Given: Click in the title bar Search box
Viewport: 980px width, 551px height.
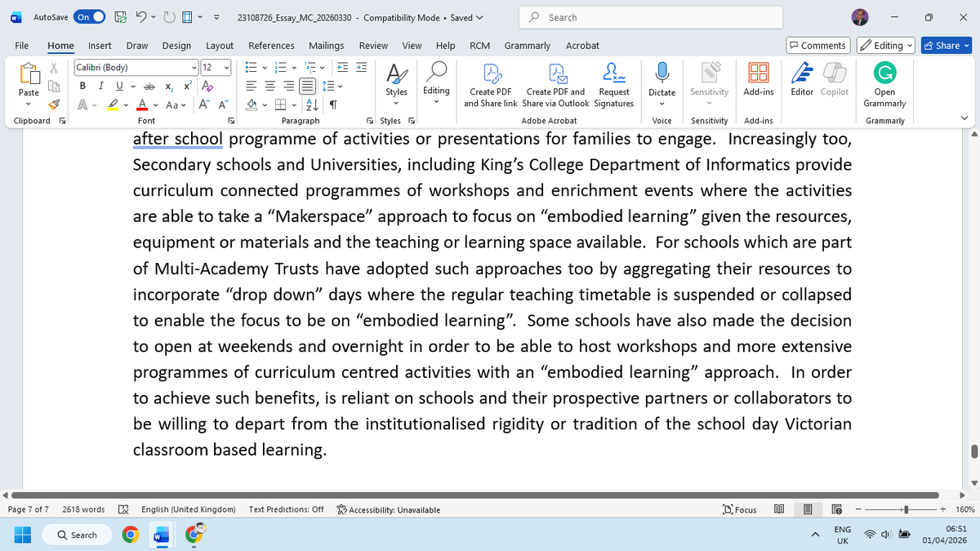Looking at the screenshot, I should coord(649,17).
